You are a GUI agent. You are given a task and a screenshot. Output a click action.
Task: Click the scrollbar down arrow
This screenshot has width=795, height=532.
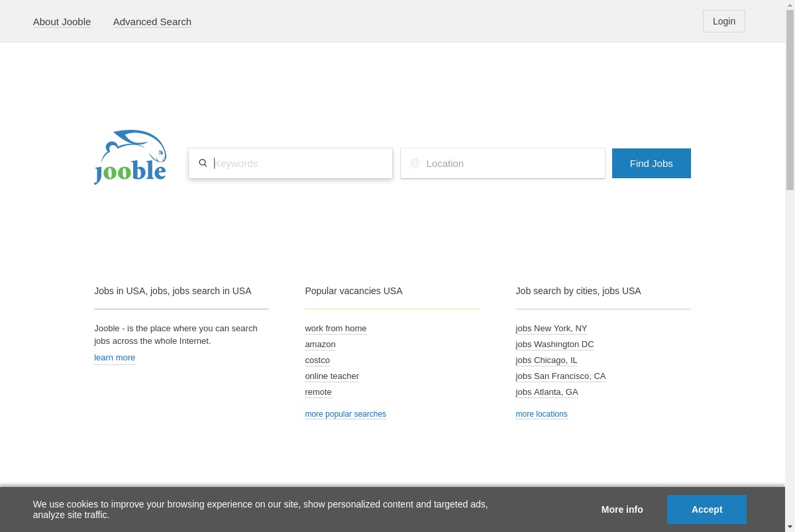(x=790, y=527)
